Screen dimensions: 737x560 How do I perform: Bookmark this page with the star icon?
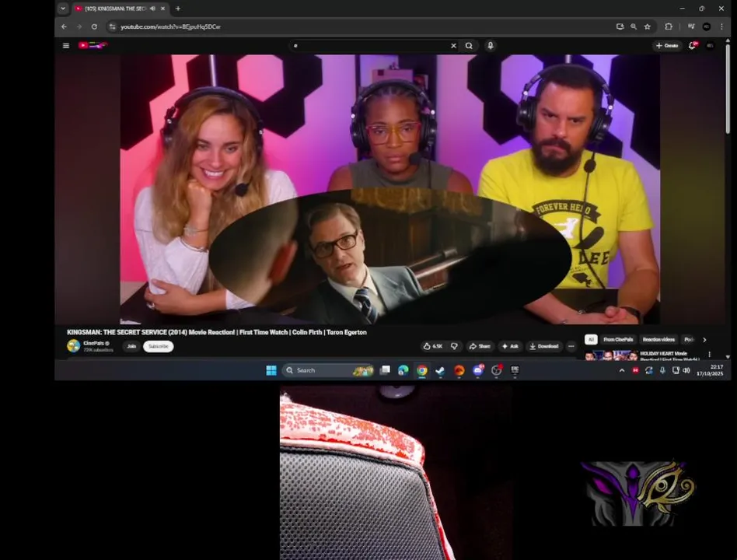coord(648,26)
